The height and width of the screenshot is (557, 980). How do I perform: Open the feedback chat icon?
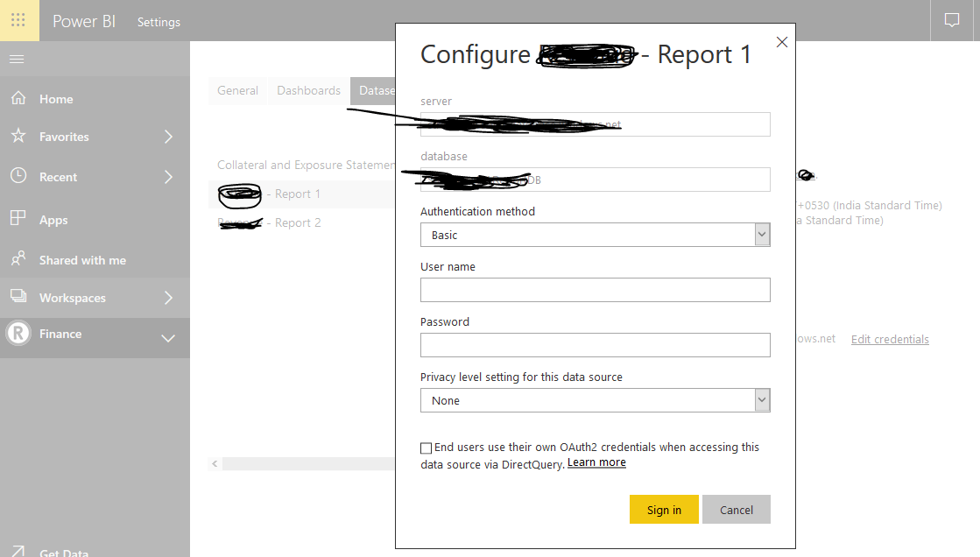coord(951,21)
